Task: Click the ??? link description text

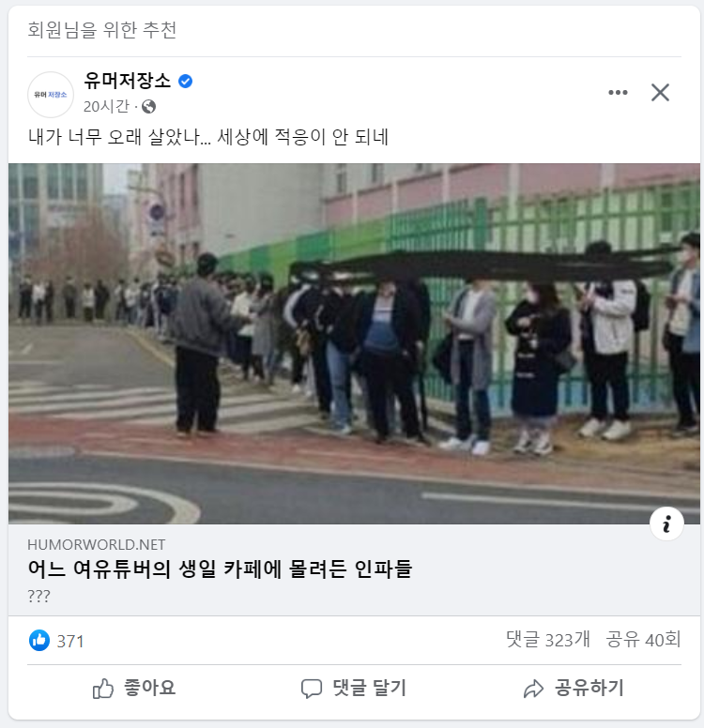Action: [39, 596]
